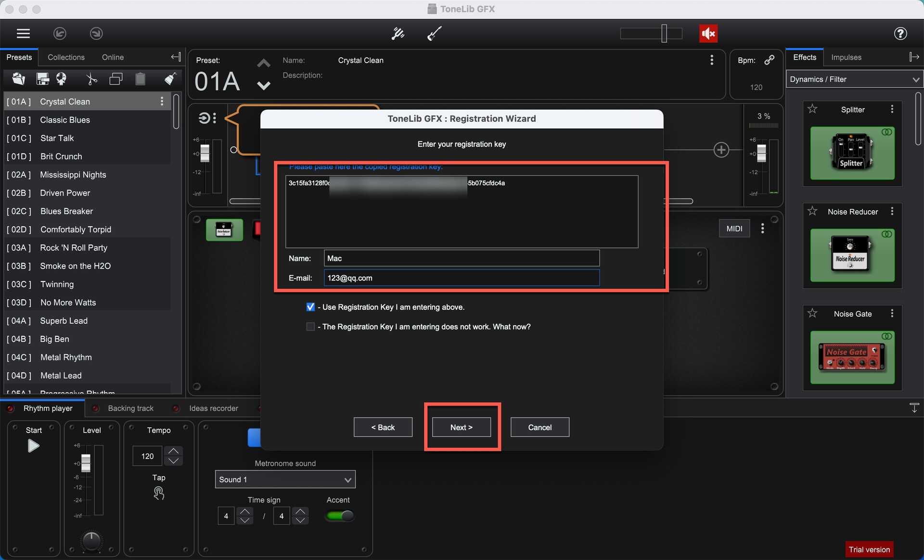Click the clear brush icon
The height and width of the screenshot is (560, 924).
click(170, 79)
